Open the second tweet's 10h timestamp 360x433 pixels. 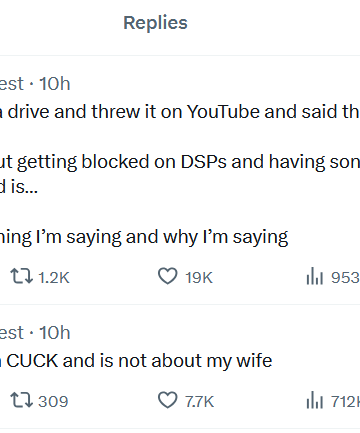(x=55, y=333)
